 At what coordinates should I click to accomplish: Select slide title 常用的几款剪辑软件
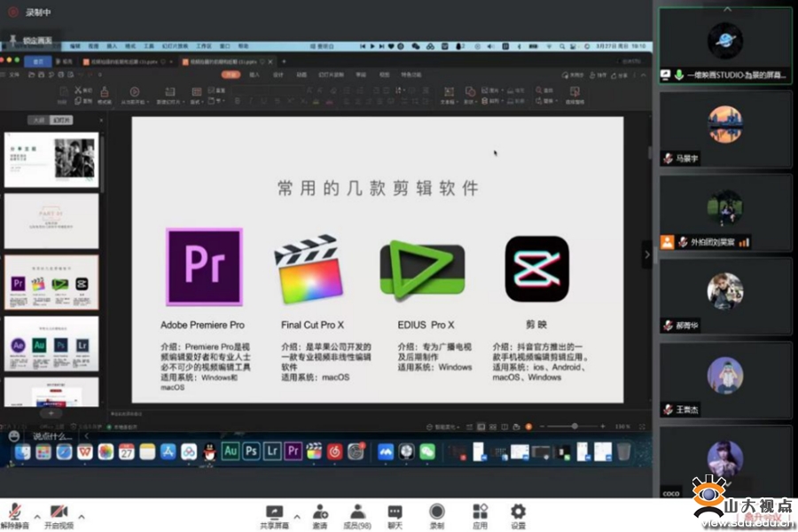pos(378,188)
